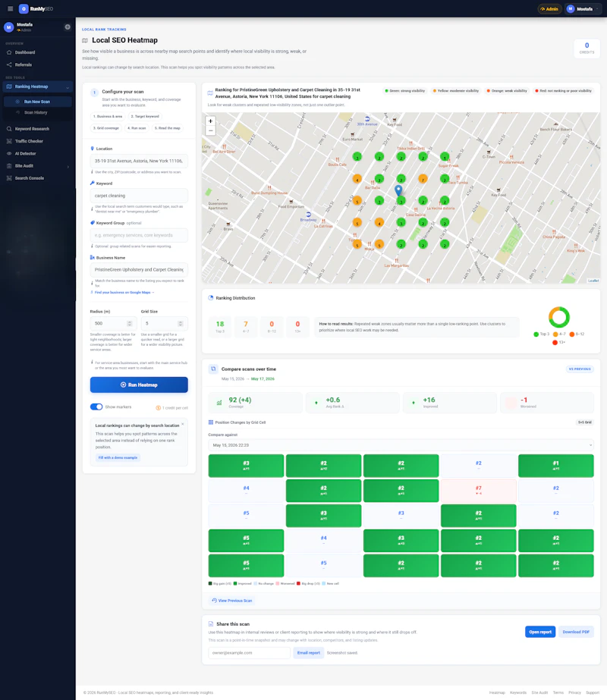The image size is (607, 700).
Task: Adjust the Radius stepper arrows
Action: (130, 324)
